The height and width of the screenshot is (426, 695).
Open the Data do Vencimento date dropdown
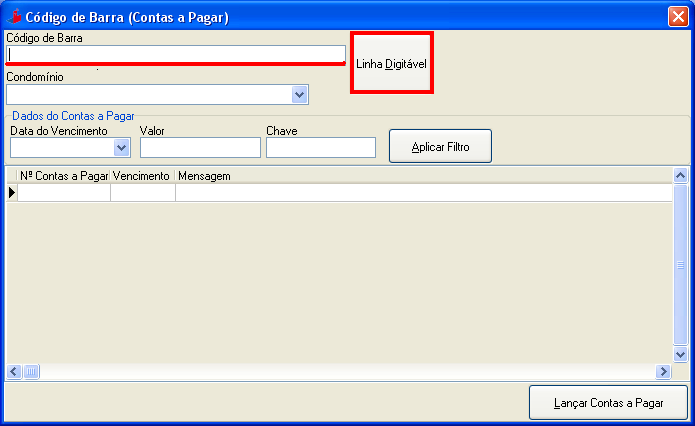(122, 148)
